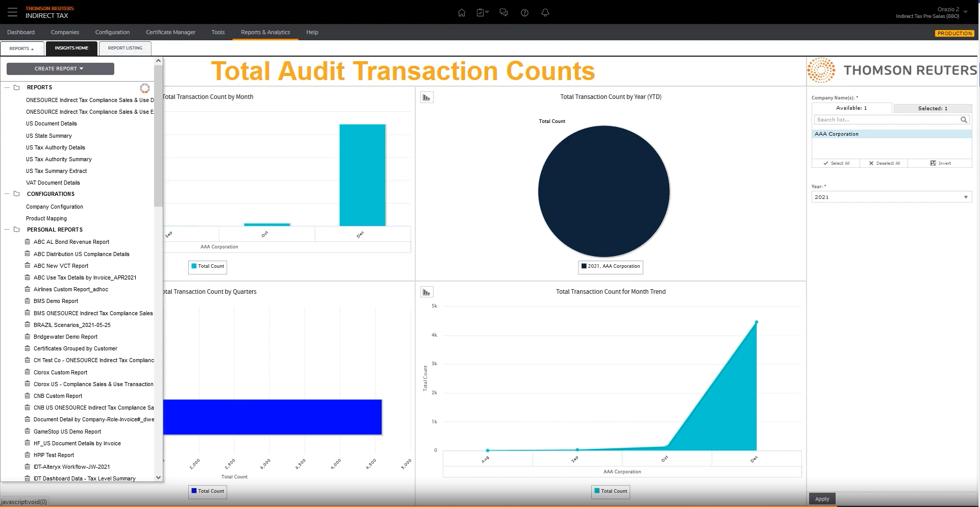Open the Certificate Manager menu
Image resolution: width=980 pixels, height=507 pixels.
170,32
